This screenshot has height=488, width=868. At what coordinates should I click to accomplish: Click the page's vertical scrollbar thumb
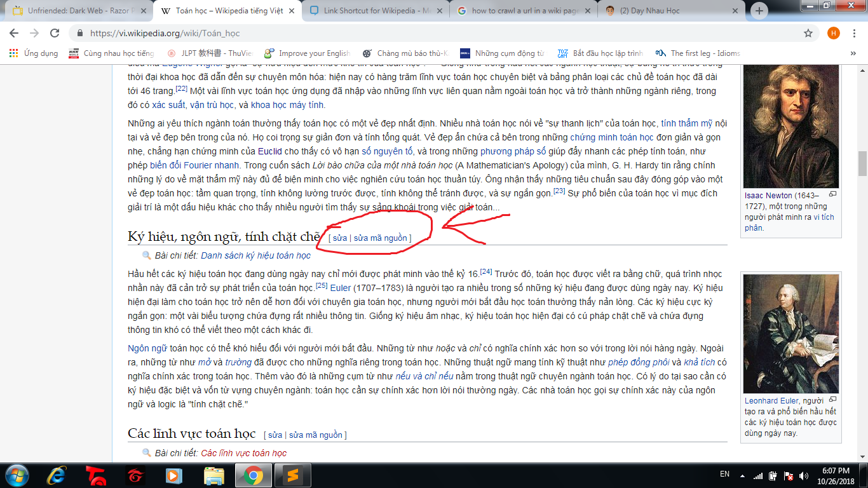[x=862, y=163]
